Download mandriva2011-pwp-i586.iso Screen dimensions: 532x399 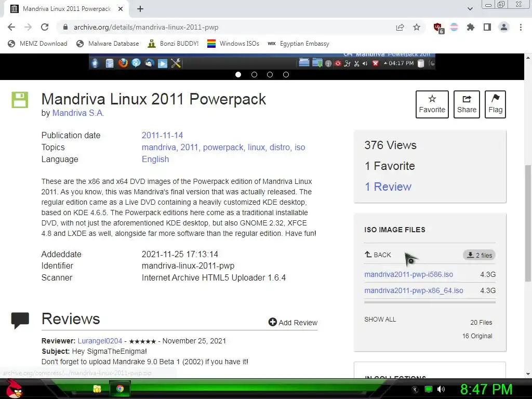pos(408,274)
